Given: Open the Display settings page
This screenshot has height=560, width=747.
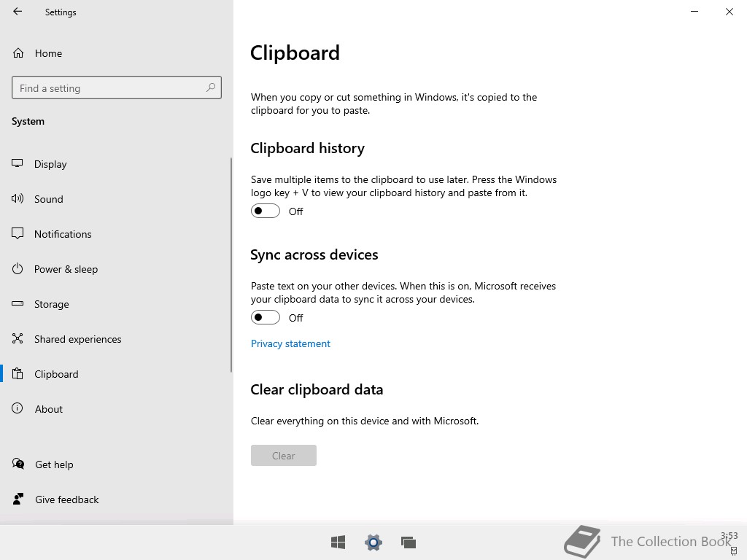Looking at the screenshot, I should (x=115, y=164).
